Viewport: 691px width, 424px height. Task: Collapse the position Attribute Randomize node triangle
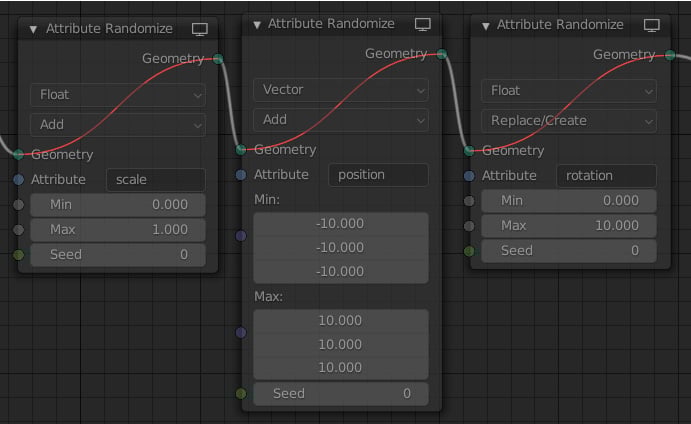click(x=257, y=25)
